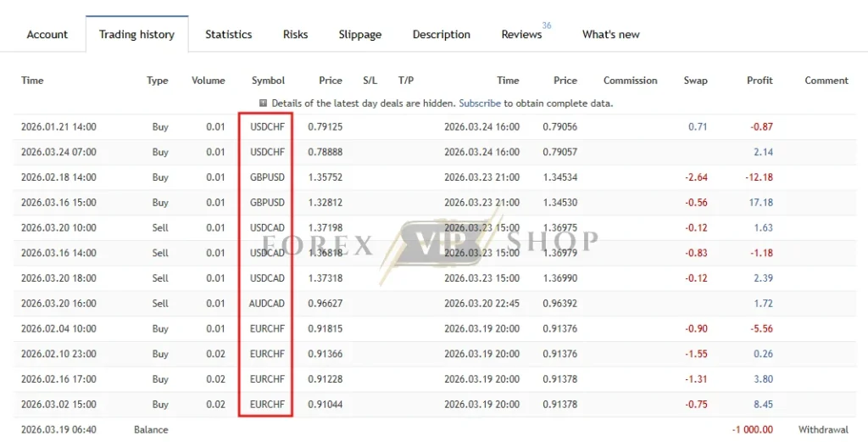The width and height of the screenshot is (868, 442).
Task: Click open time 2026.03.16 15:00
Action: (58, 202)
